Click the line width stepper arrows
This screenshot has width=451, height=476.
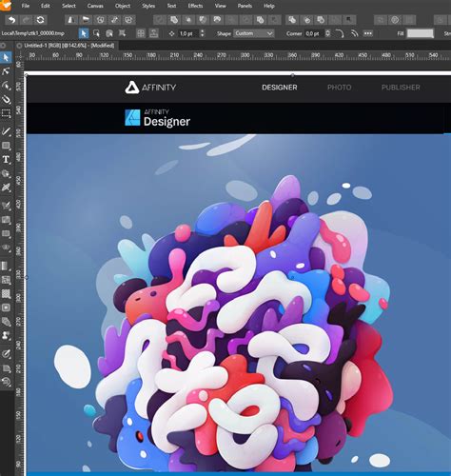point(203,33)
